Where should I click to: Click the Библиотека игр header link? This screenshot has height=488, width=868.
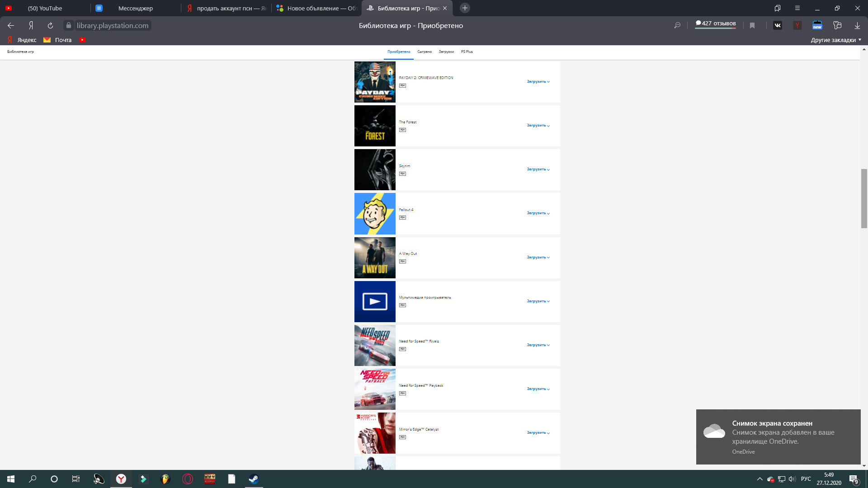point(20,52)
